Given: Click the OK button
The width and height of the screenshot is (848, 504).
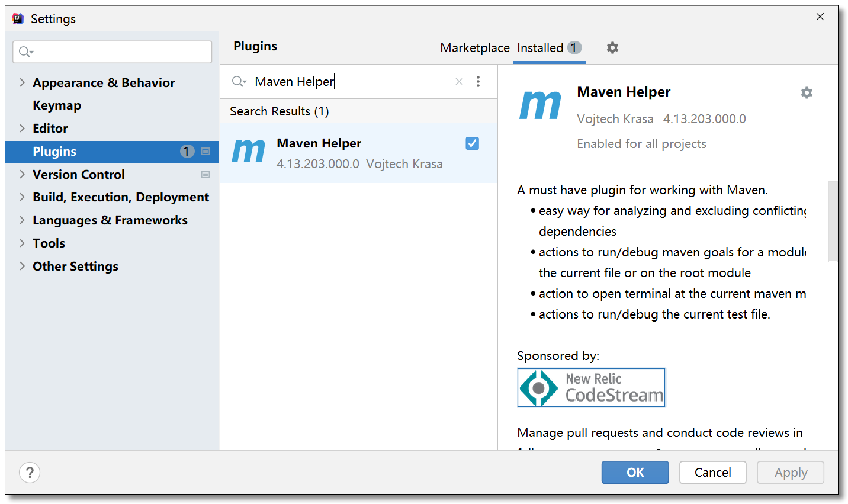Looking at the screenshot, I should tap(635, 473).
